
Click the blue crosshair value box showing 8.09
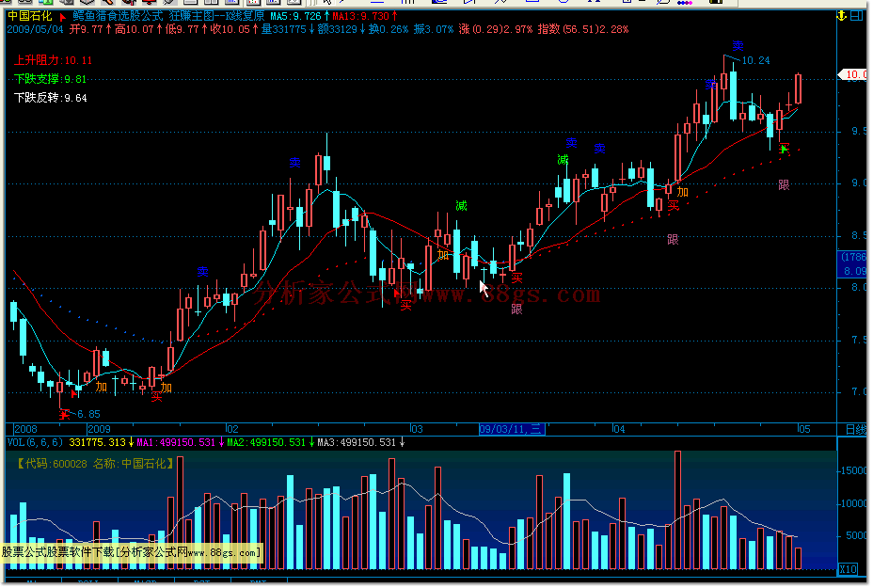852,264
